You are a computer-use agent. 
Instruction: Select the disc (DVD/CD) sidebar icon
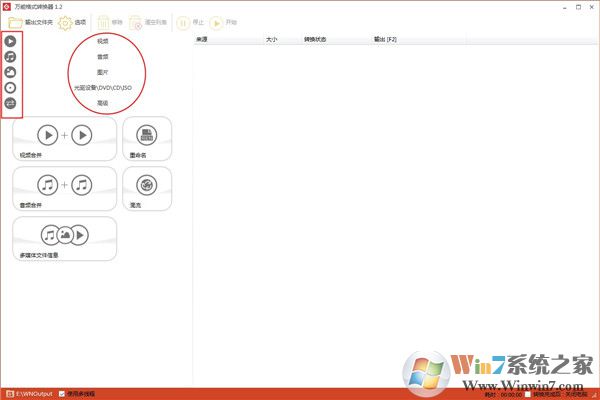pyautogui.click(x=10, y=88)
